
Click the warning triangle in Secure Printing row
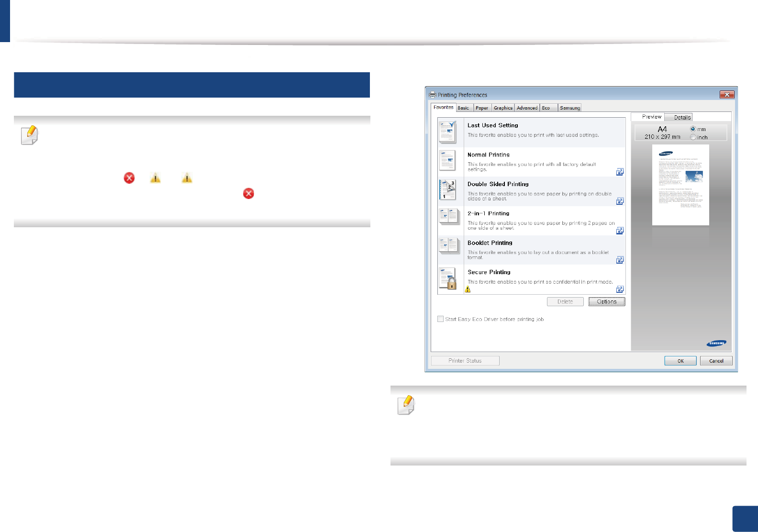[x=468, y=289]
